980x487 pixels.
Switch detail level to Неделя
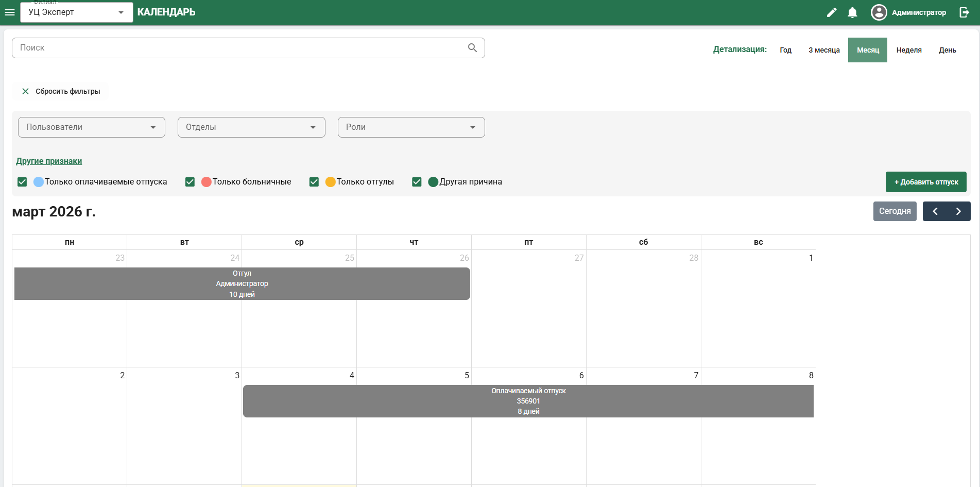point(909,50)
